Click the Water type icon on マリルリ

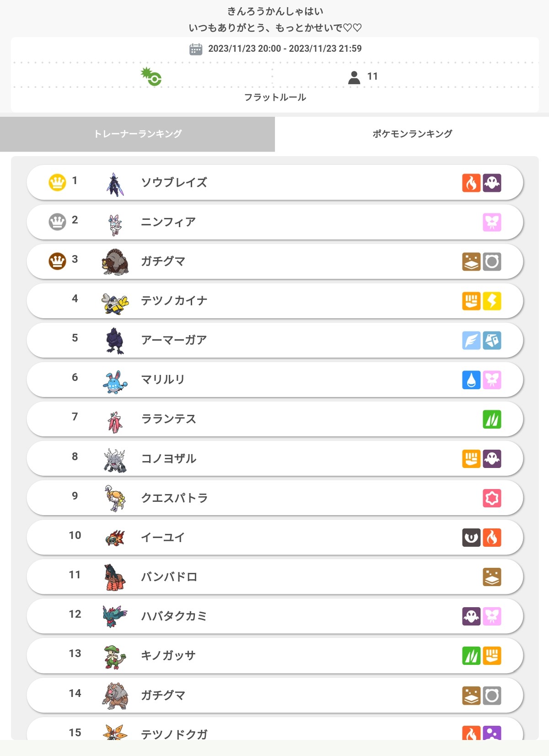tap(471, 380)
